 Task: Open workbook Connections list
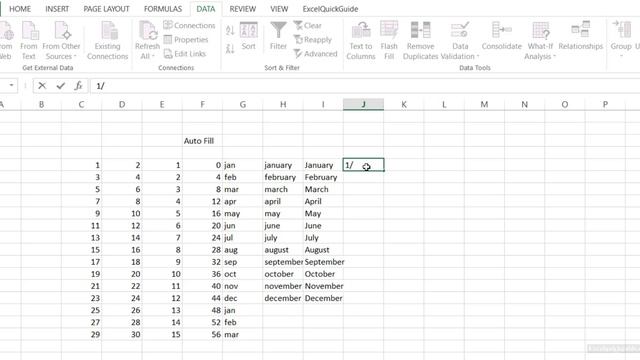click(189, 25)
